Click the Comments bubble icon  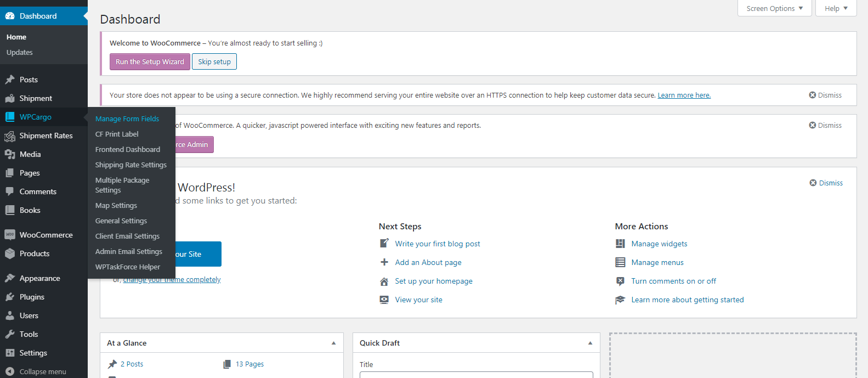(10, 191)
